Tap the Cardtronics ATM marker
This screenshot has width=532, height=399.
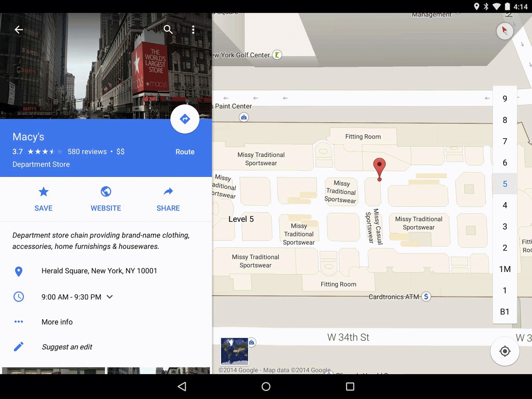(x=426, y=297)
